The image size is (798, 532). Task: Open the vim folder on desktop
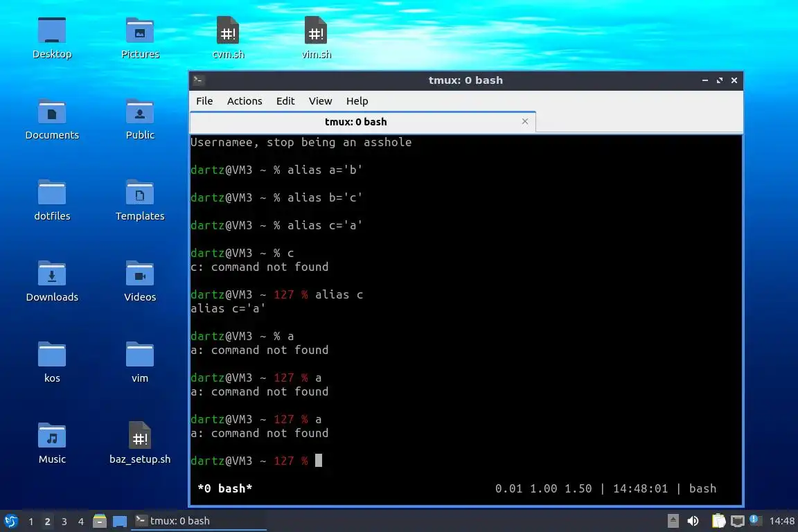[x=140, y=362]
